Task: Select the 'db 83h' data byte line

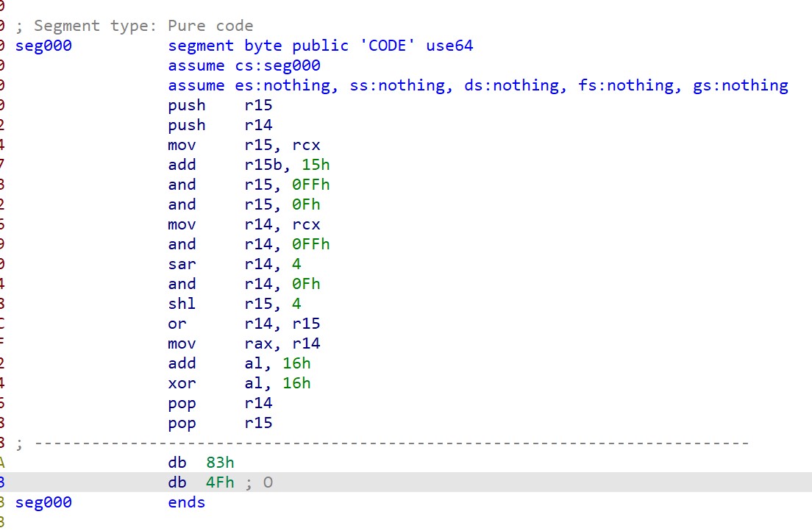Action: 201,463
